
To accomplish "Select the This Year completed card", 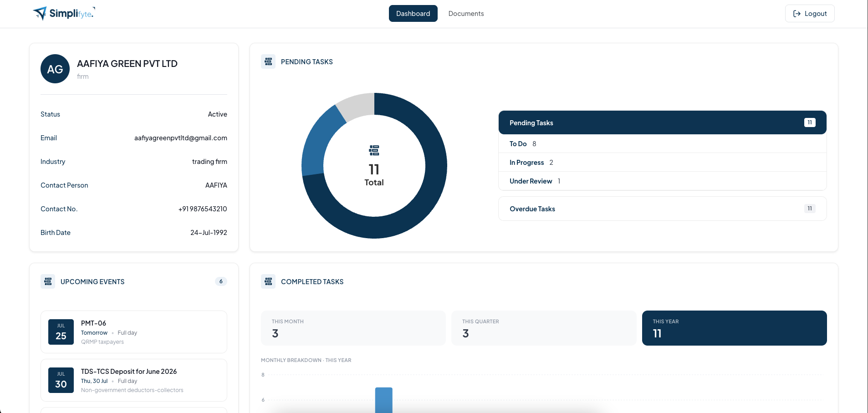I will [735, 328].
